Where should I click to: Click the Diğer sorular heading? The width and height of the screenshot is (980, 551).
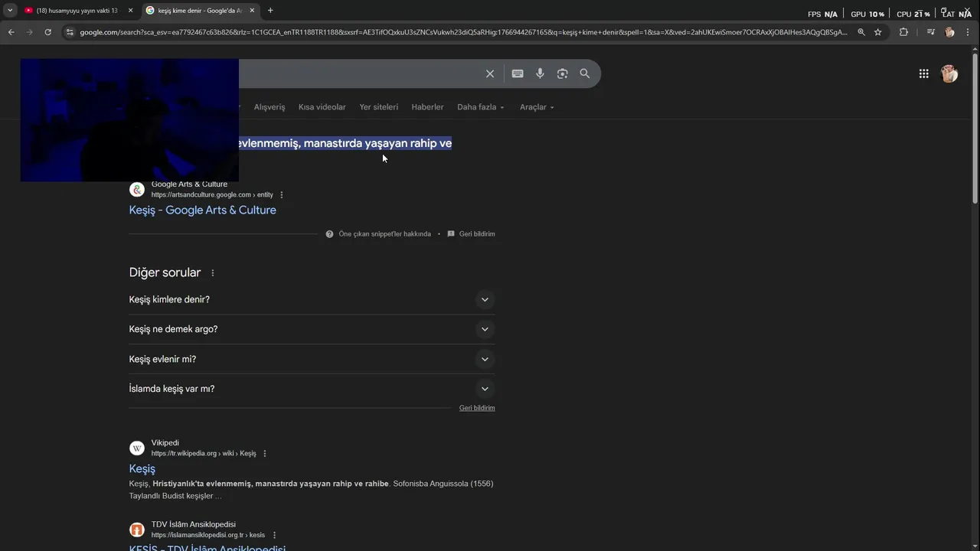coord(165,273)
